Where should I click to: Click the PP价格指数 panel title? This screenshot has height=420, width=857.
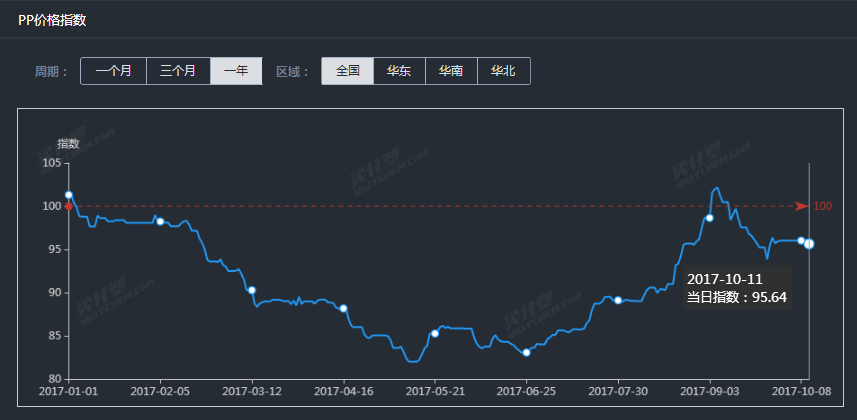tap(52, 21)
